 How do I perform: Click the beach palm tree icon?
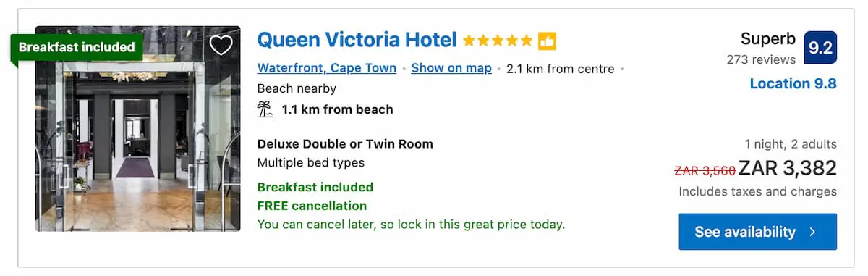click(265, 109)
